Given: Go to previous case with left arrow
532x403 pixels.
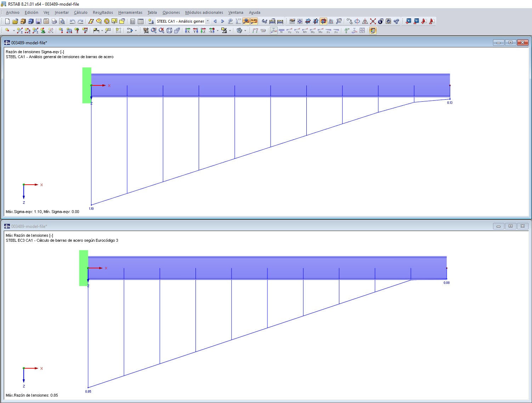Looking at the screenshot, I should 215,21.
